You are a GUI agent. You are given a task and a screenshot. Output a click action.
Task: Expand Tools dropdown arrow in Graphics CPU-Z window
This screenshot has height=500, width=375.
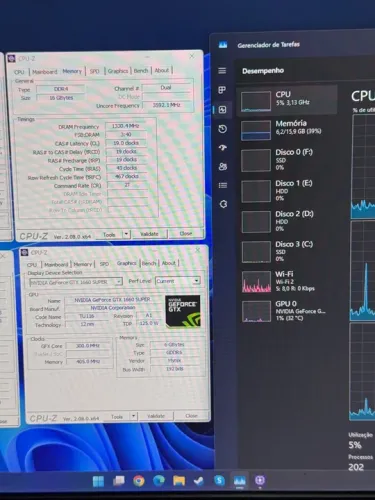[x=133, y=416]
